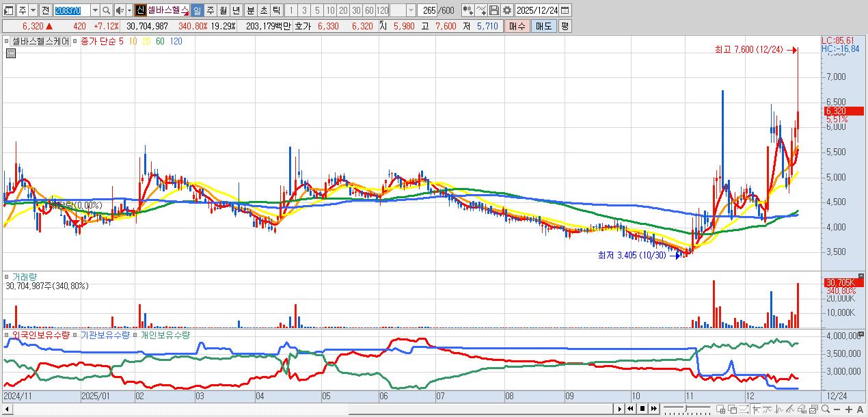Image resolution: width=868 pixels, height=417 pixels.
Task: Select interval 60 button
Action: click(x=369, y=10)
